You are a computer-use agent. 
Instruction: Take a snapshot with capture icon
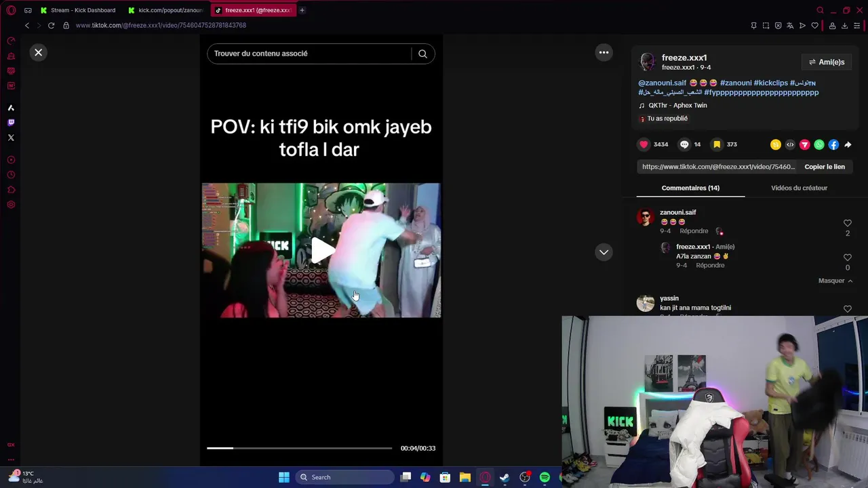766,26
